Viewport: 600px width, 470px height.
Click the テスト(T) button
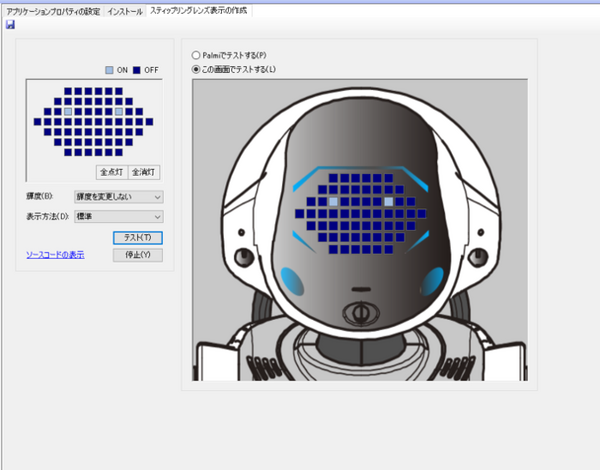coord(137,237)
